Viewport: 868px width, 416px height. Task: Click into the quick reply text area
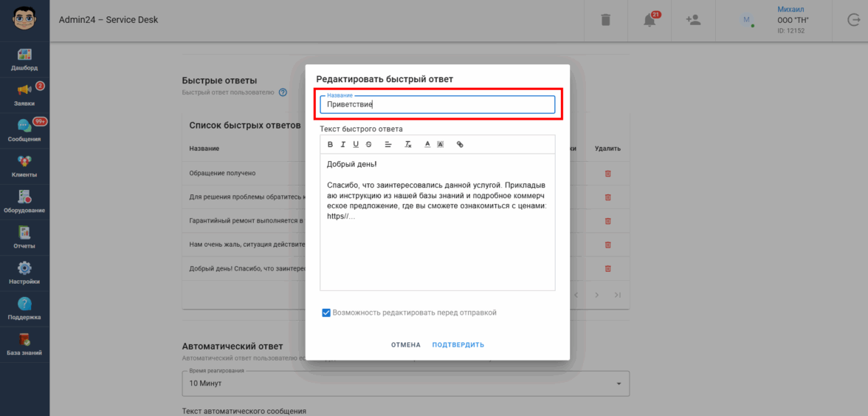pos(437,222)
